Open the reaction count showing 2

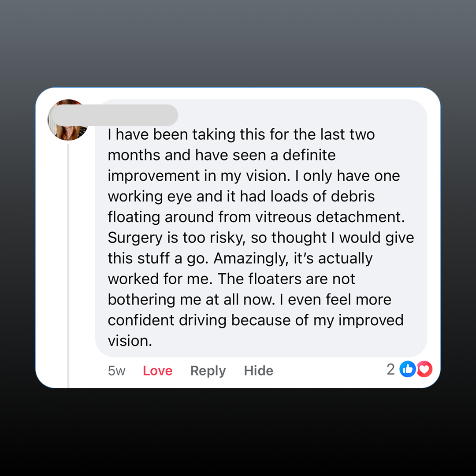(390, 369)
